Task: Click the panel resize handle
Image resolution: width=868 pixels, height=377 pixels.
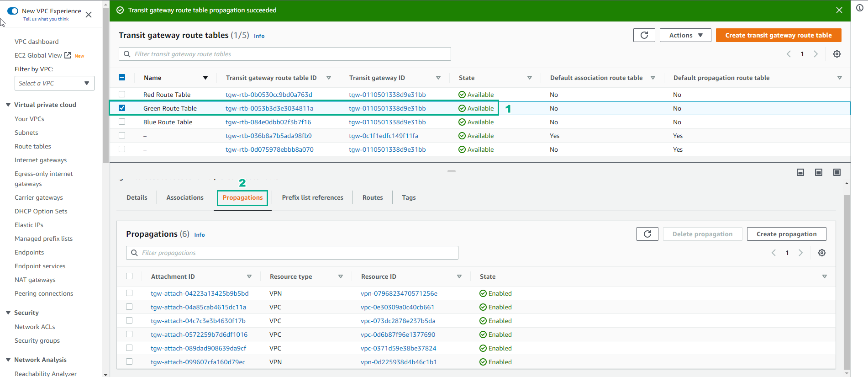Action: pos(452,171)
